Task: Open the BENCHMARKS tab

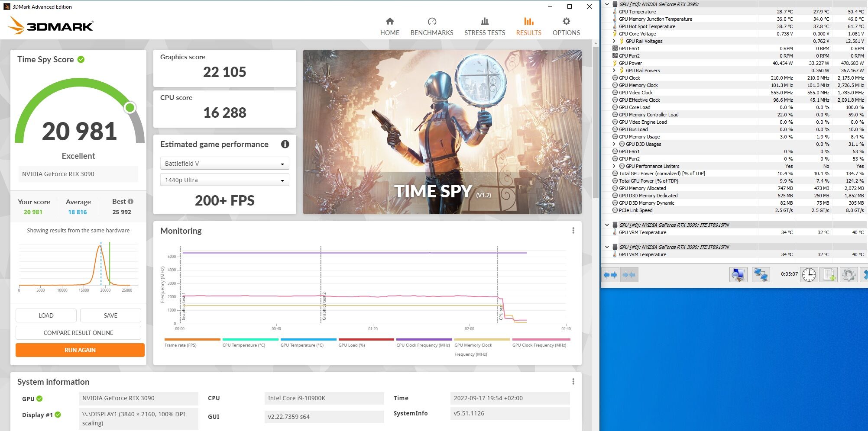Action: point(432,27)
